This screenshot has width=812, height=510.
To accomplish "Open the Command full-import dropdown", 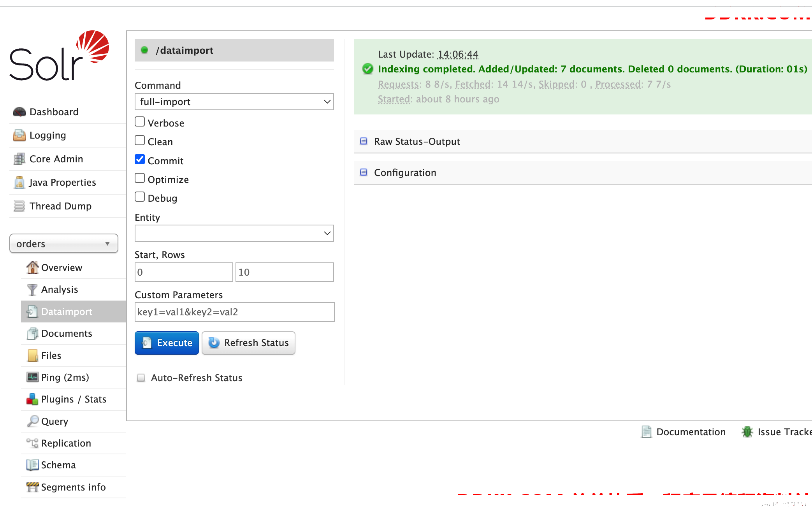I will 234,102.
